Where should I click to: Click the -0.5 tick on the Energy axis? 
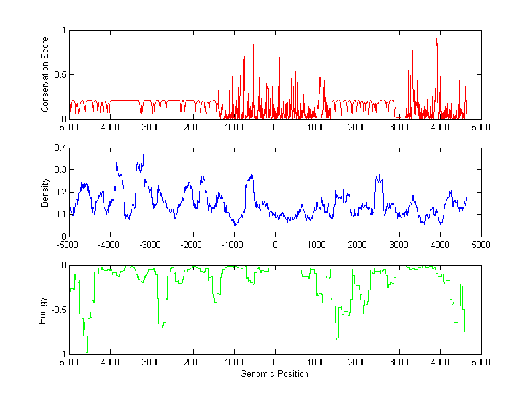[57, 310]
